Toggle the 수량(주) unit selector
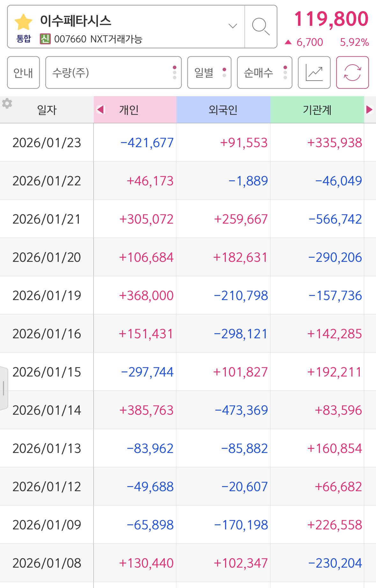The width and height of the screenshot is (376, 588). point(113,73)
